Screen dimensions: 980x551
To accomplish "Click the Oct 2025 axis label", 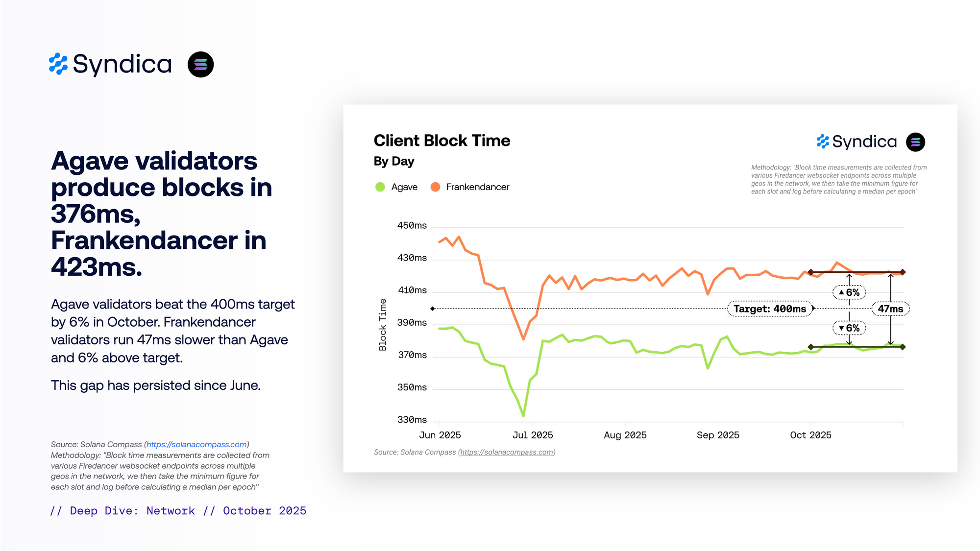I will [x=810, y=435].
